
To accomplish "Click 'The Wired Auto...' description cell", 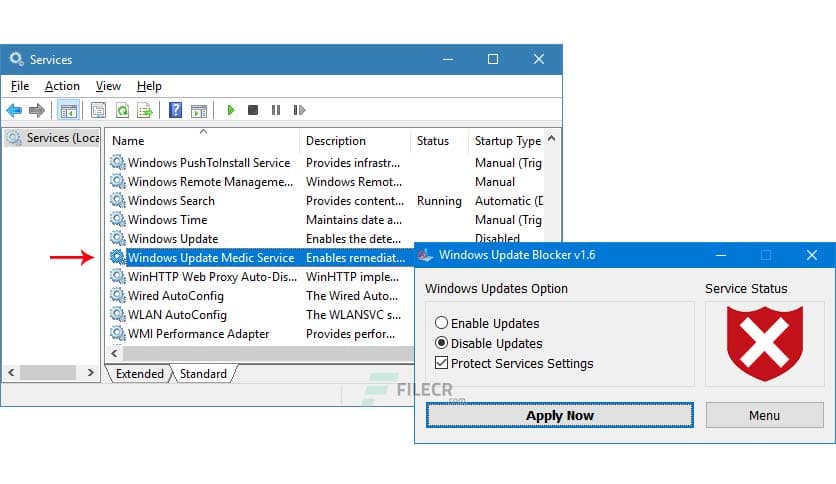I will tap(352, 296).
